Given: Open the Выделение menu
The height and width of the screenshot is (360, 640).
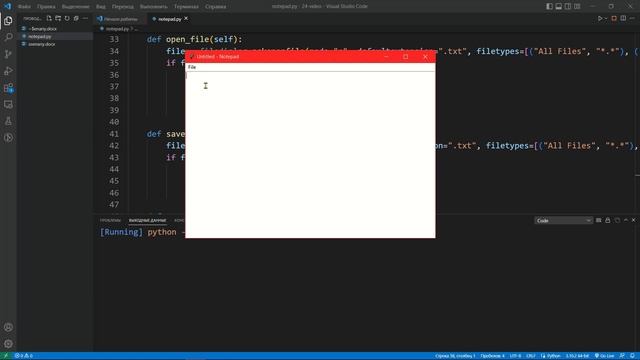Looking at the screenshot, I should [x=76, y=7].
